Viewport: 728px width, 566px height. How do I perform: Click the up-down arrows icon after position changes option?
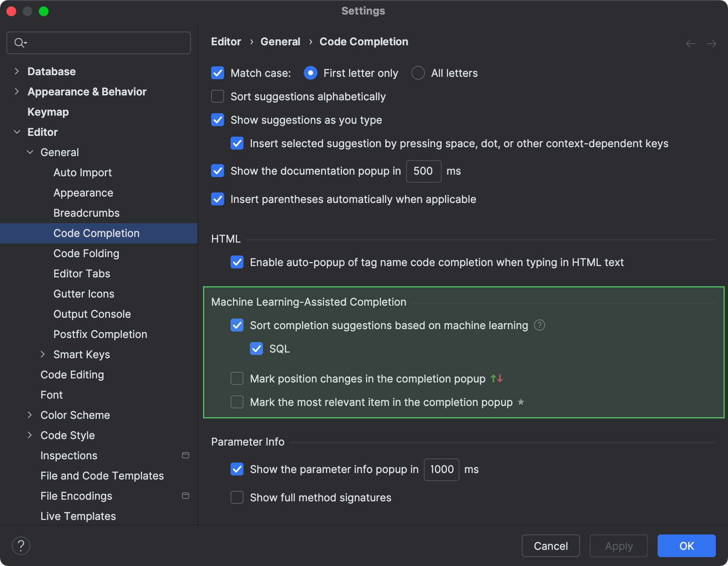coord(496,378)
